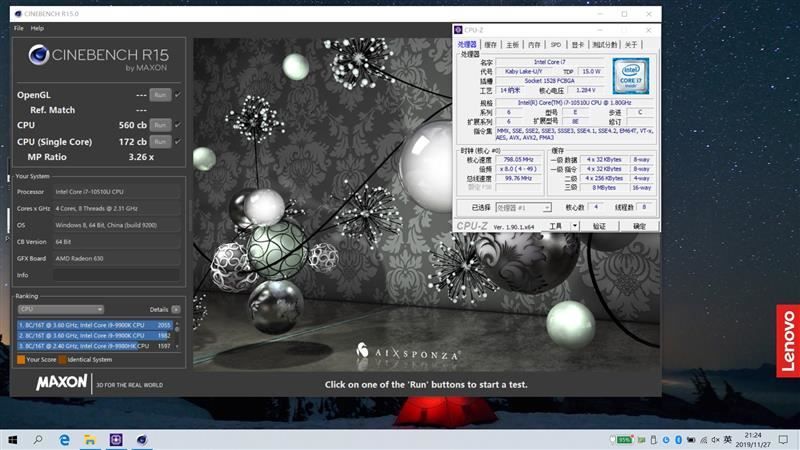Open taskbar Search
The image size is (800, 450).
[38, 440]
